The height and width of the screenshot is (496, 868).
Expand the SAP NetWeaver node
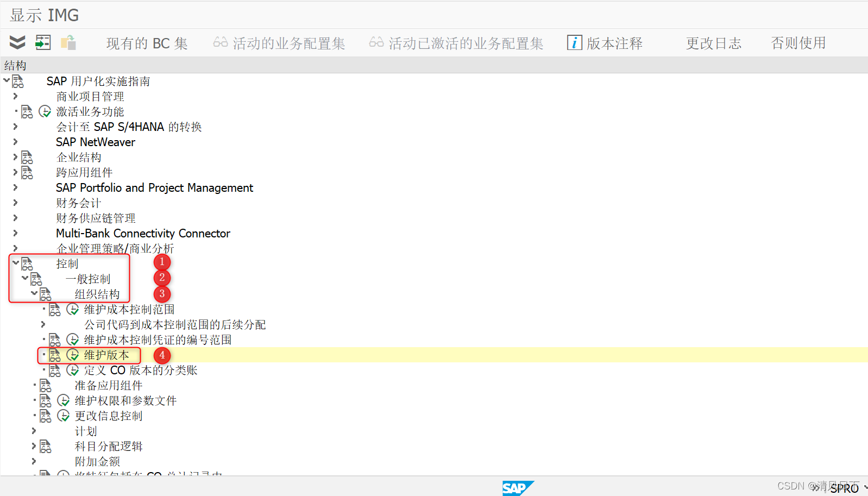coord(15,142)
